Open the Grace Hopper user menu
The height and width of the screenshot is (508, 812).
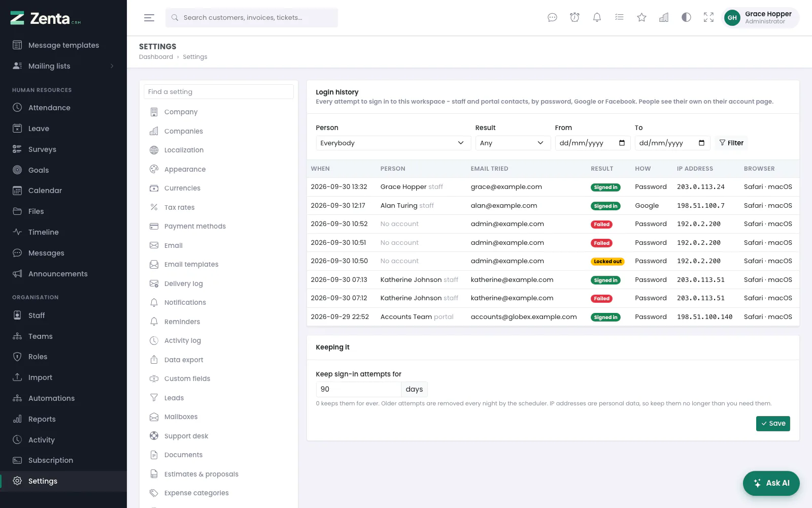point(760,18)
